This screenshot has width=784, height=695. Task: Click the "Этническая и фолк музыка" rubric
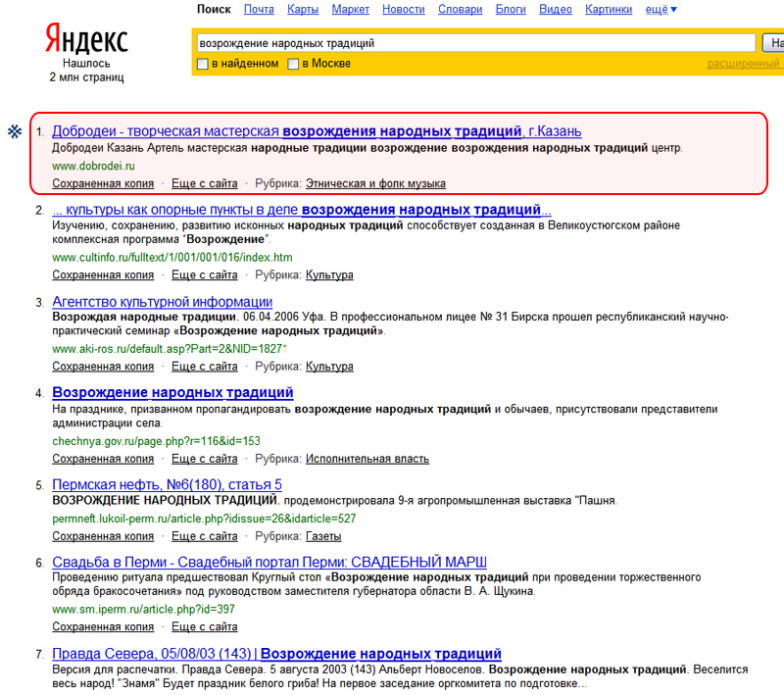point(375,183)
